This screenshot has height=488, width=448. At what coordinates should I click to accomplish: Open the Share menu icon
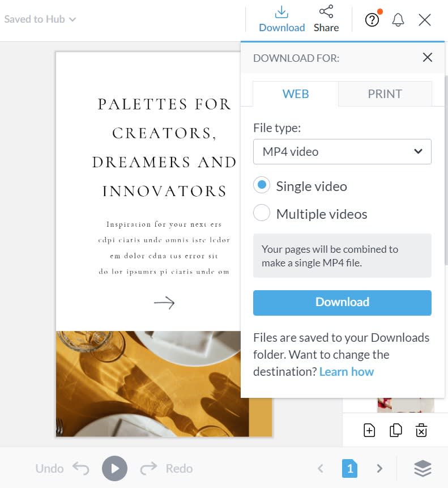[326, 12]
